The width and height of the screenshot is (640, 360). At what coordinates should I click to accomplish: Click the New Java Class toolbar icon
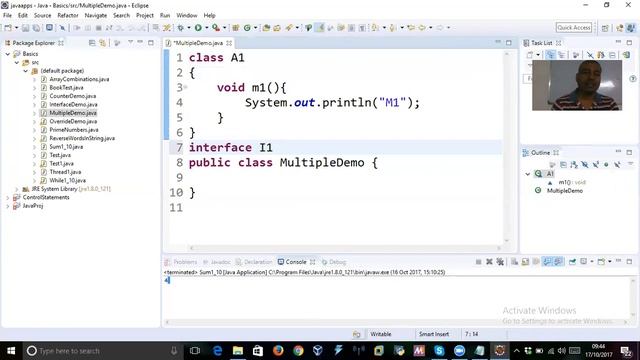click(x=247, y=28)
